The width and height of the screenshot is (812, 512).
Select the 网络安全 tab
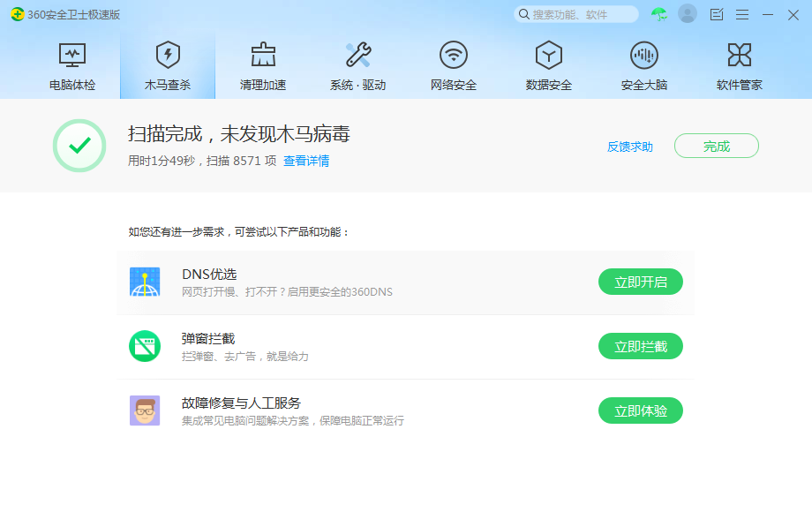pyautogui.click(x=454, y=66)
